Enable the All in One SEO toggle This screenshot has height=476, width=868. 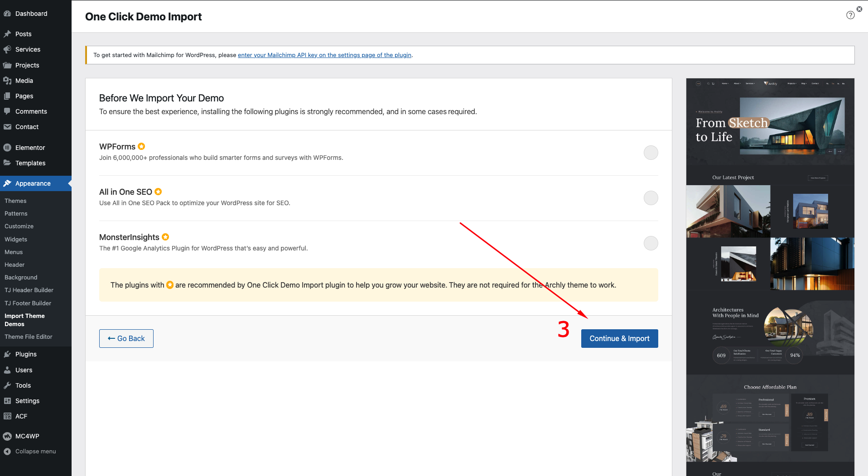[651, 198]
